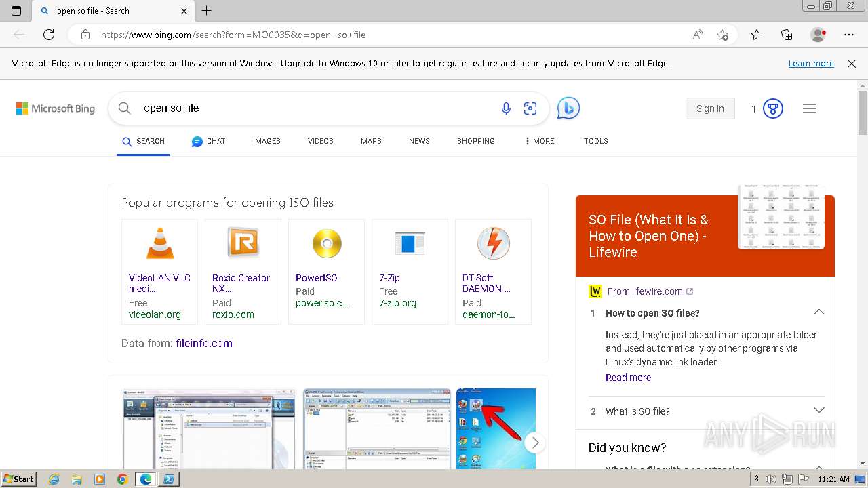Select the SEARCH tab

(143, 141)
